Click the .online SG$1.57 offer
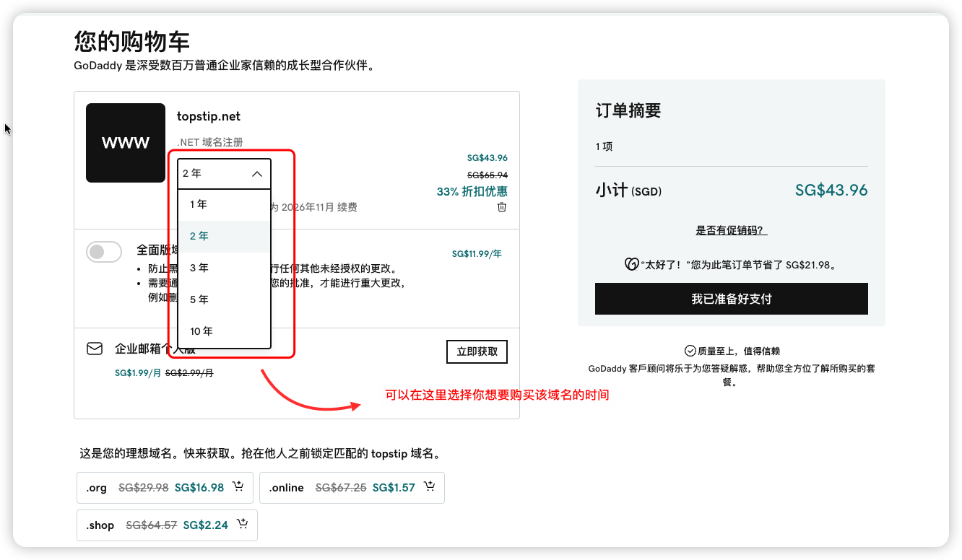962x560 pixels. 352,488
